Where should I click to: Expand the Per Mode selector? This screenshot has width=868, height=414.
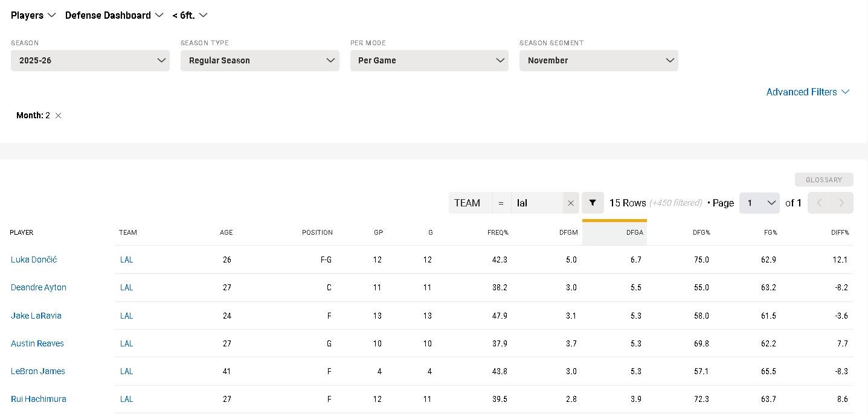429,60
